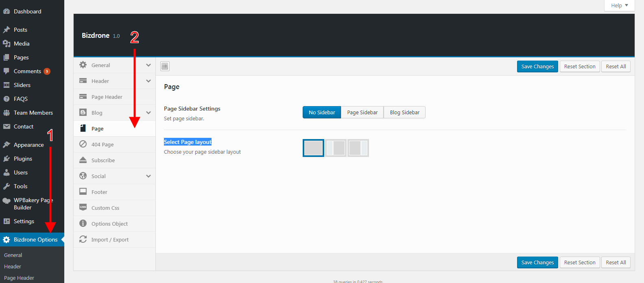Expand the Social section chevron
The height and width of the screenshot is (283, 644).
point(148,176)
